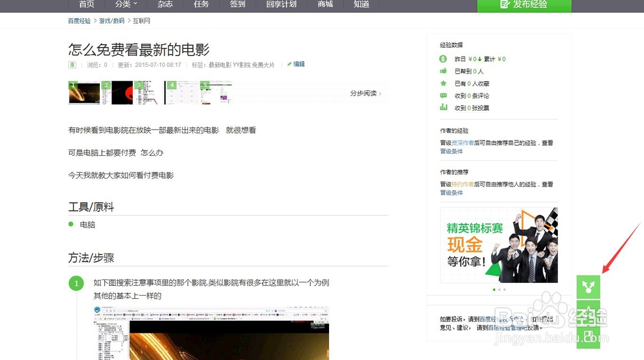Click the star icon beside 人收藏
The image size is (644, 360).
[443, 83]
